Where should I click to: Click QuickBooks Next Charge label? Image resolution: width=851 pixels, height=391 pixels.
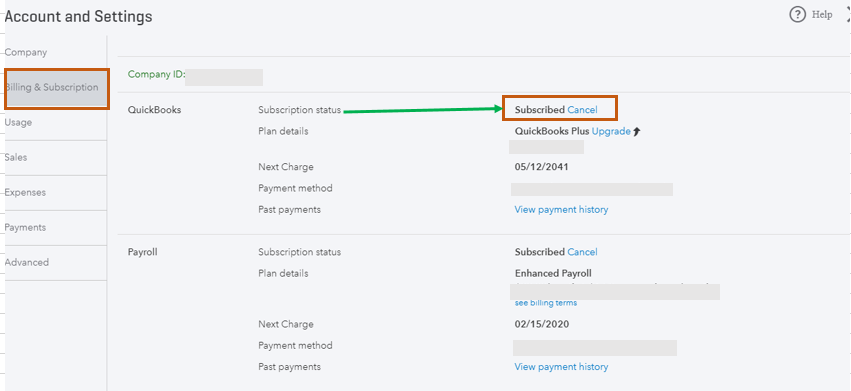tap(286, 167)
